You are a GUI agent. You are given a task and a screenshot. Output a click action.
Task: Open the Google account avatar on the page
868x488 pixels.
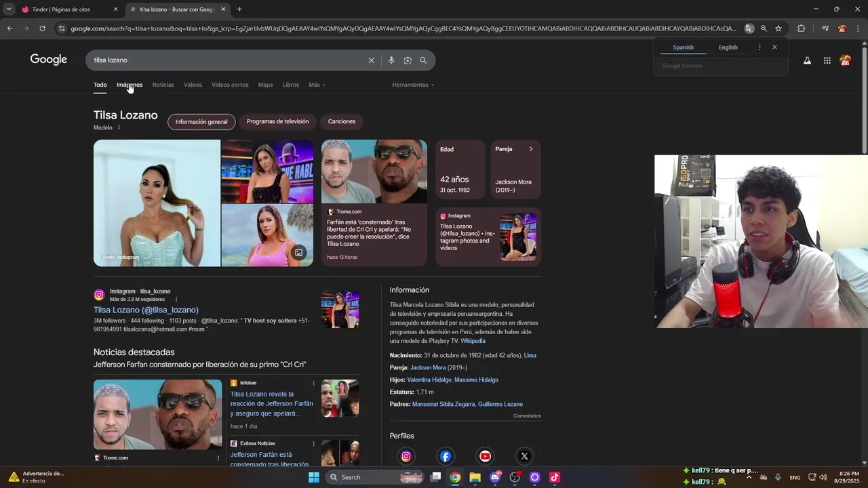click(x=845, y=60)
